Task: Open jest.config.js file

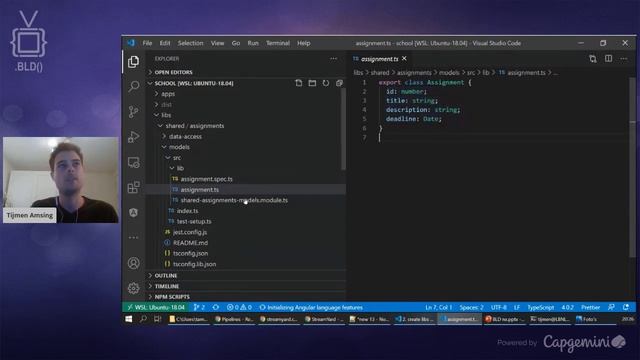Action: (246, 232)
